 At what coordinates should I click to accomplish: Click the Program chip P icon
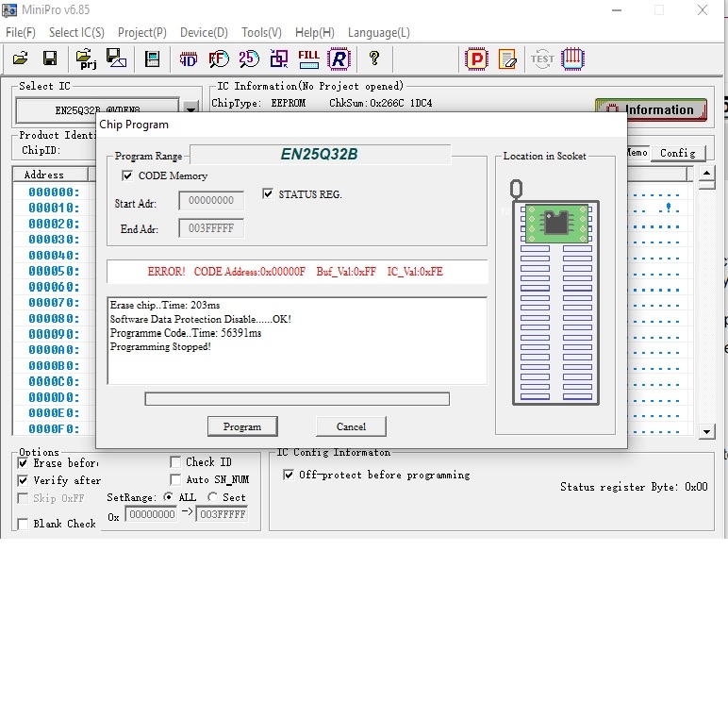(x=477, y=59)
